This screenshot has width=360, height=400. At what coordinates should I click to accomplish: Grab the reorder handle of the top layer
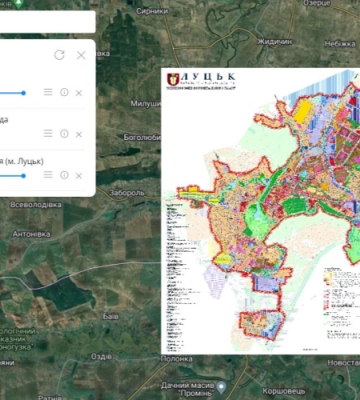(48, 92)
